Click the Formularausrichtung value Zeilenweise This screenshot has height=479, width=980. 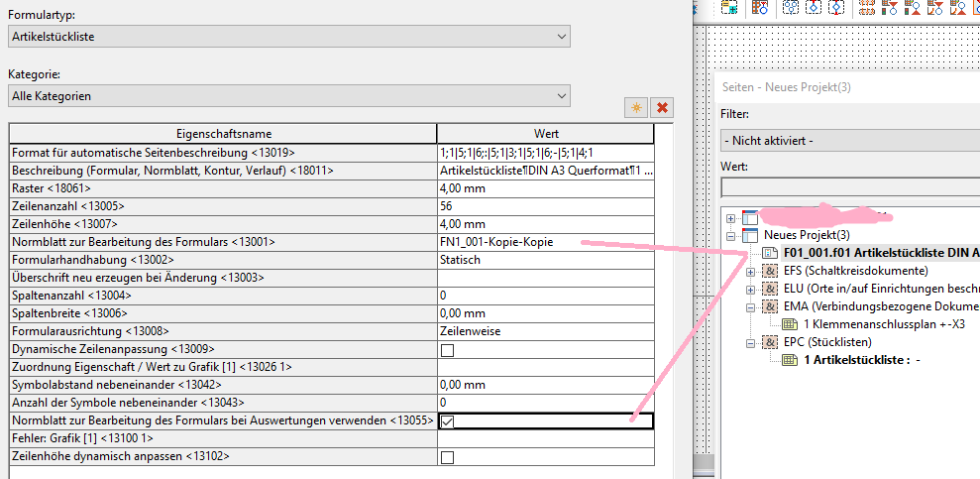pyautogui.click(x=546, y=331)
